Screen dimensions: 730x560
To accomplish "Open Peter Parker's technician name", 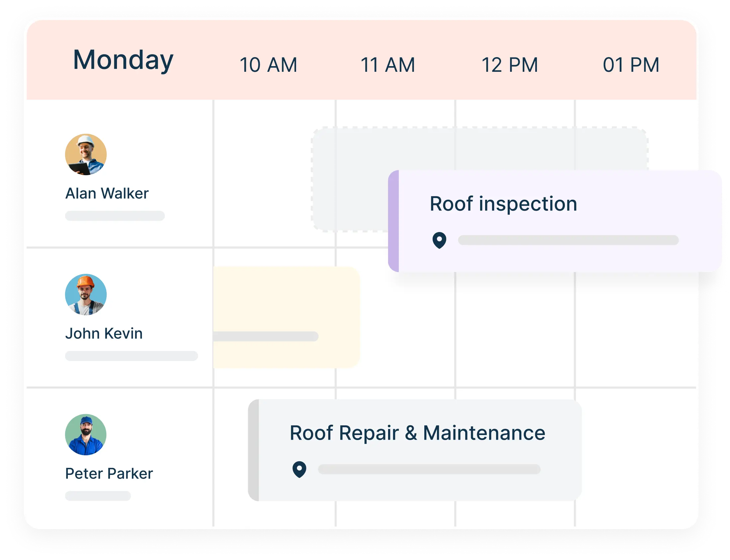I will click(109, 473).
